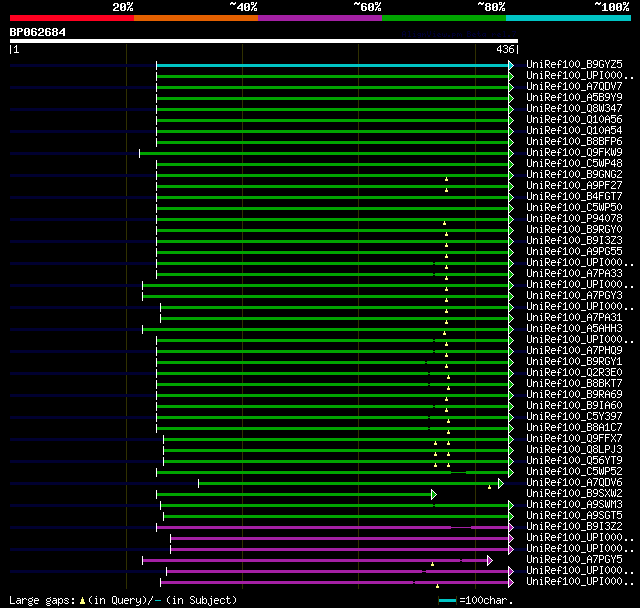Select the BP062684 query name
640x608 pixels.
point(38,32)
